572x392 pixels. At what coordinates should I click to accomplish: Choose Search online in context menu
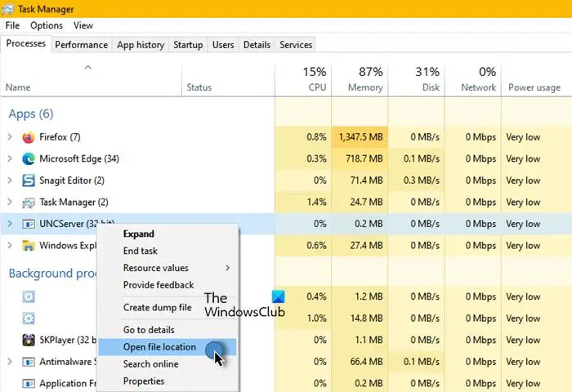[x=168, y=364]
